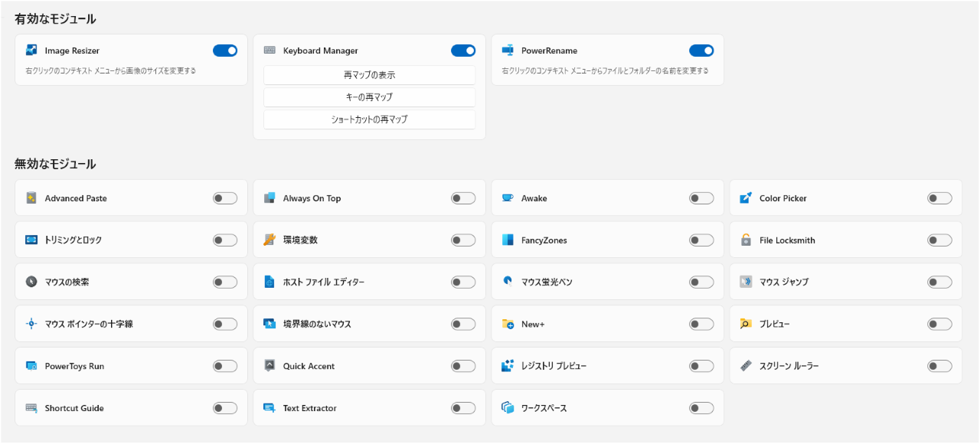The image size is (980, 444).
Task: Enable the レジストリ プレビュー toggle
Action: coord(701,366)
